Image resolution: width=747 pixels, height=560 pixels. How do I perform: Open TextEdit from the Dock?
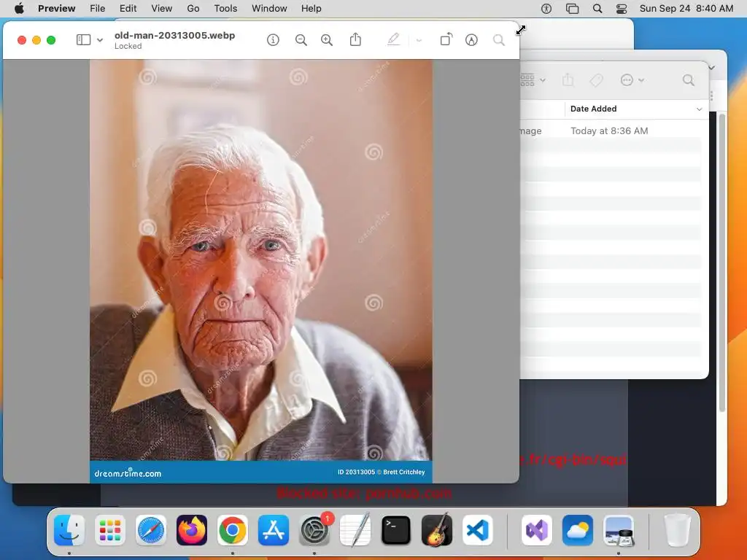pos(355,529)
